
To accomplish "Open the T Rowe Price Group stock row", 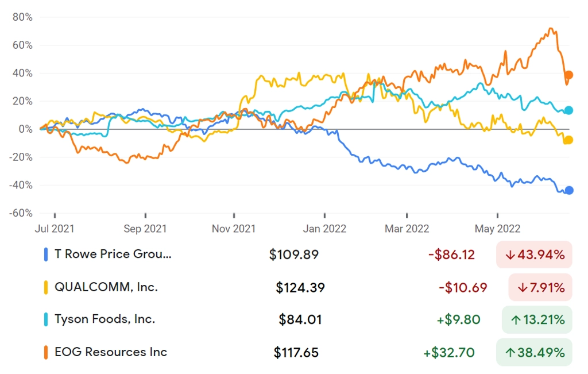I will point(308,255).
